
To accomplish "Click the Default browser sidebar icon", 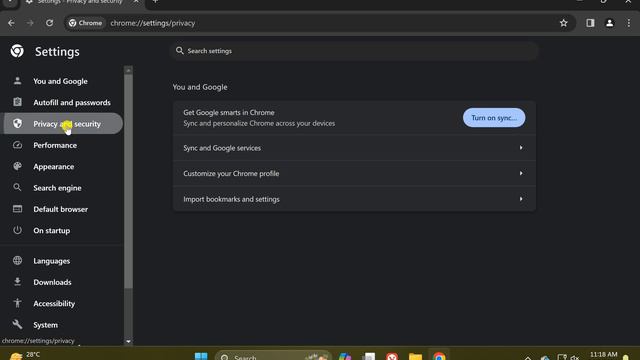I will pyautogui.click(x=17, y=209).
